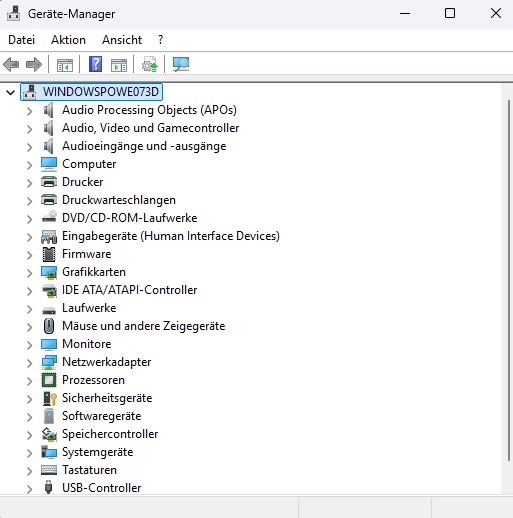
Task: Click the update driver toolbar icon
Action: [x=150, y=64]
